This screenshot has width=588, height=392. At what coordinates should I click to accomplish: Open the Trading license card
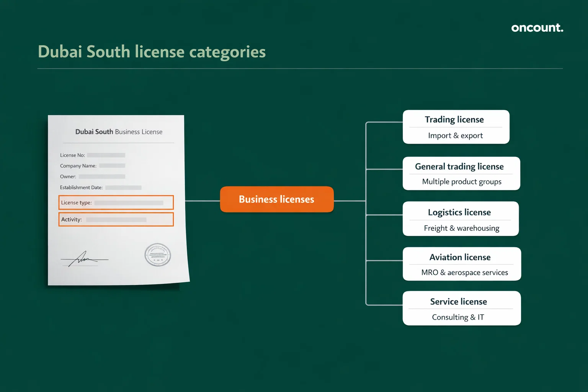[x=456, y=127]
